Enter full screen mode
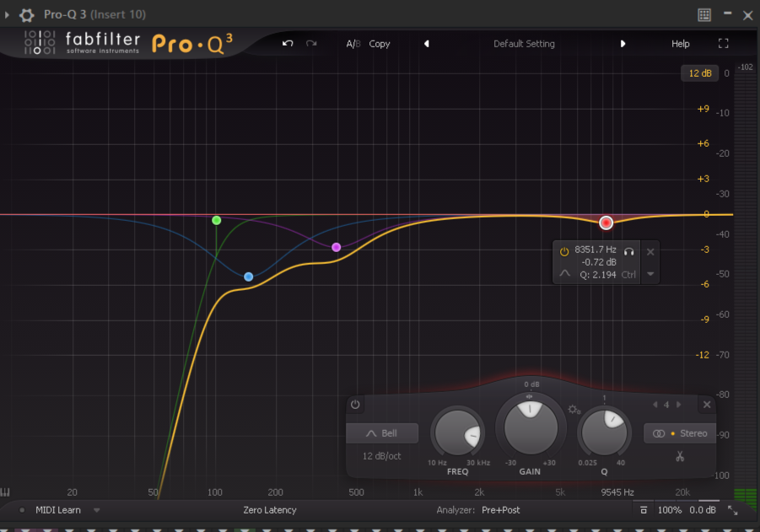 click(x=723, y=44)
